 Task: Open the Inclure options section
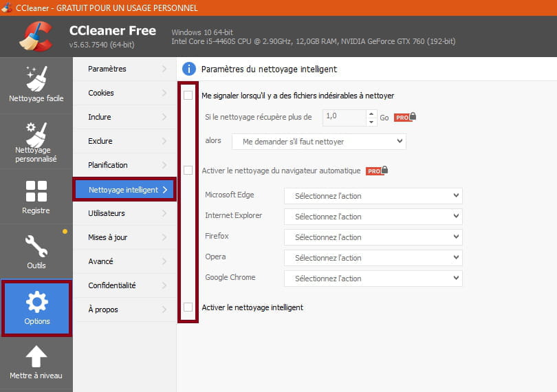tap(124, 117)
